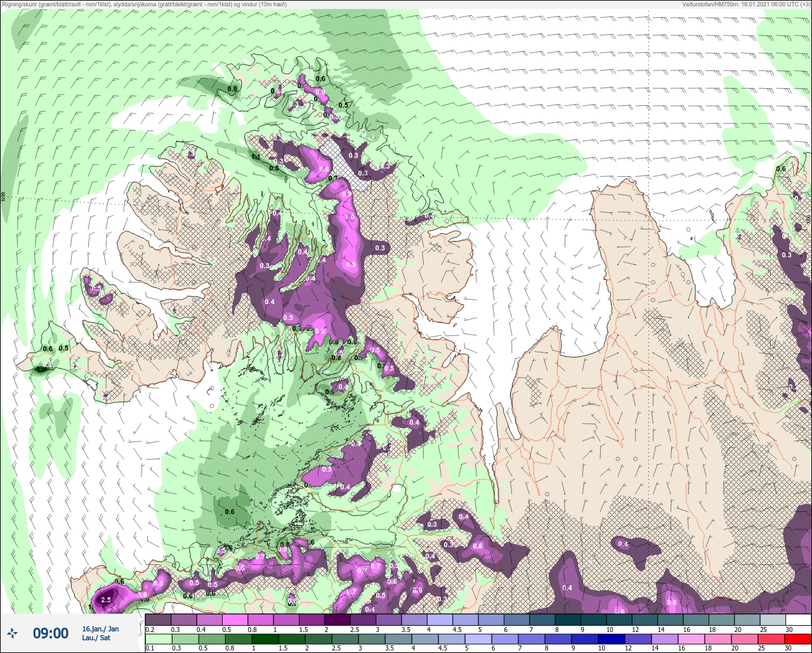Pick the lower legend pink swatch labeled 16
812x653 pixels.
pyautogui.click(x=691, y=639)
